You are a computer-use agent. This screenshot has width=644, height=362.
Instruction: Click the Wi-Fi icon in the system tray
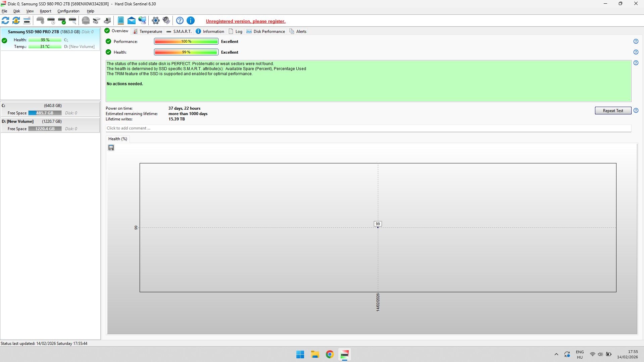592,354
